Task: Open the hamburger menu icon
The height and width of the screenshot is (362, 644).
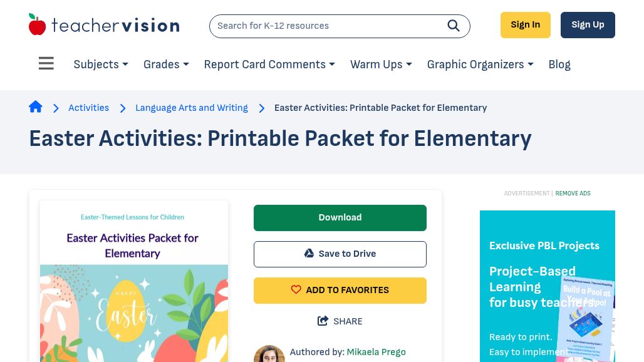Action: 46,64
